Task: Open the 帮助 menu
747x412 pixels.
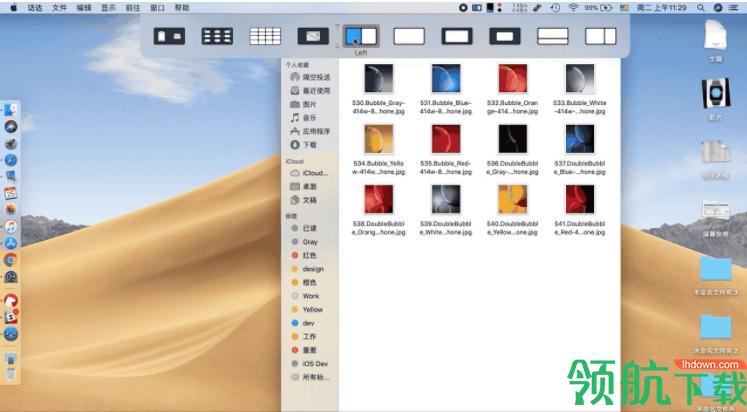Action: click(x=182, y=8)
